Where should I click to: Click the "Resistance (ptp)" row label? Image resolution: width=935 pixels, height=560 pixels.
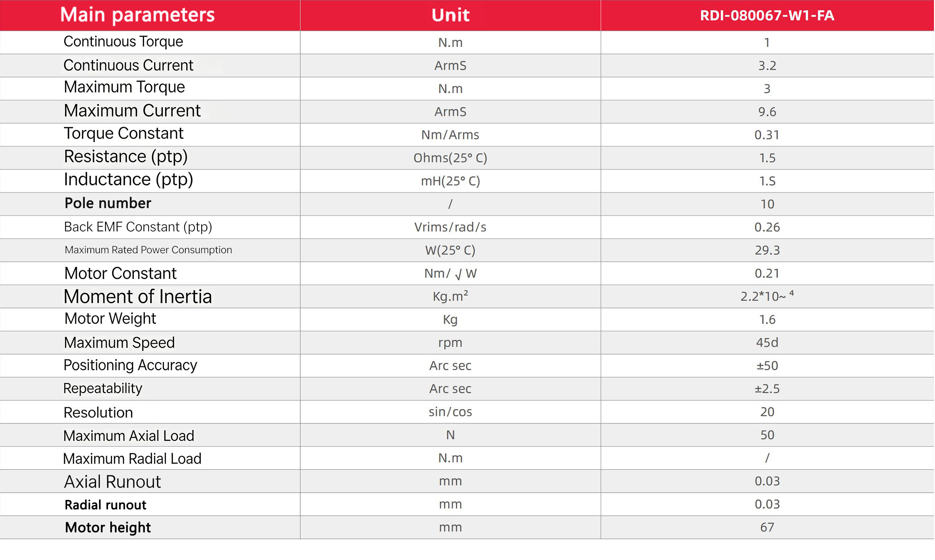(126, 157)
